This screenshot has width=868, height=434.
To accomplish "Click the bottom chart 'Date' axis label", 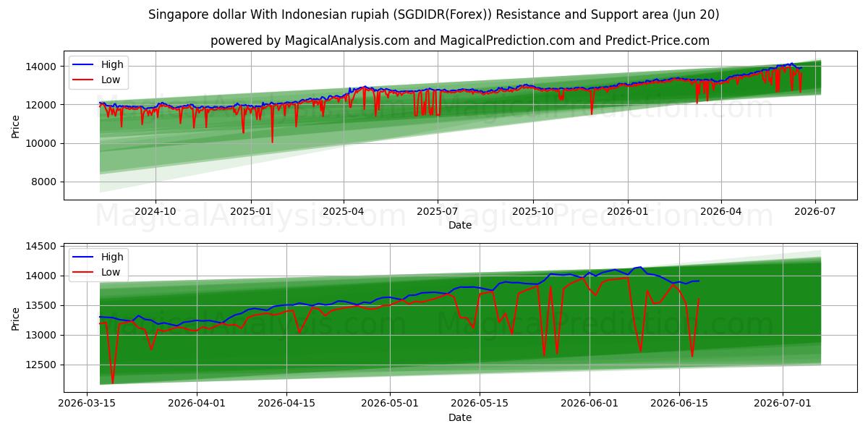I will pos(460,417).
